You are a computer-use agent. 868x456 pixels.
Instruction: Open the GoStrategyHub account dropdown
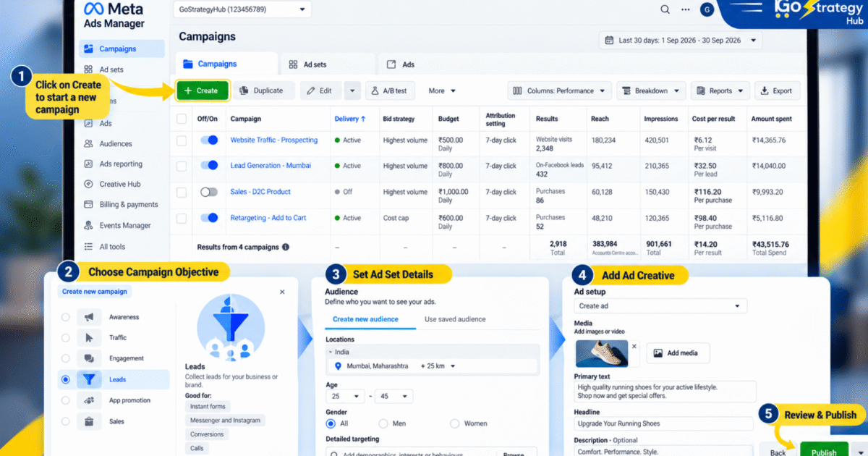click(242, 9)
